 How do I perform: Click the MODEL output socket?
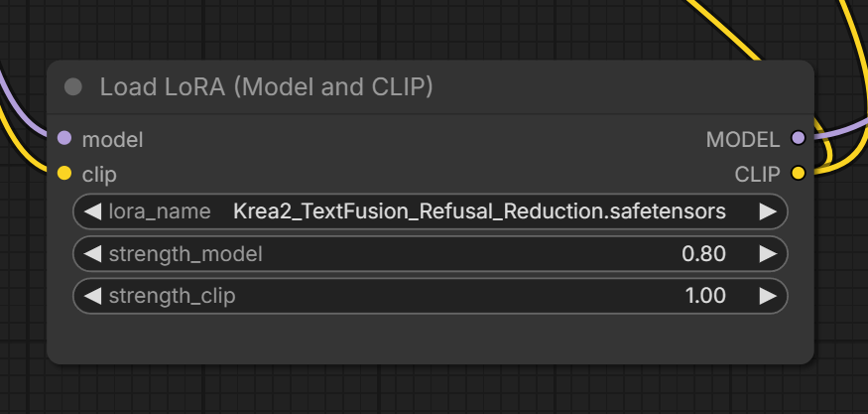click(x=798, y=138)
